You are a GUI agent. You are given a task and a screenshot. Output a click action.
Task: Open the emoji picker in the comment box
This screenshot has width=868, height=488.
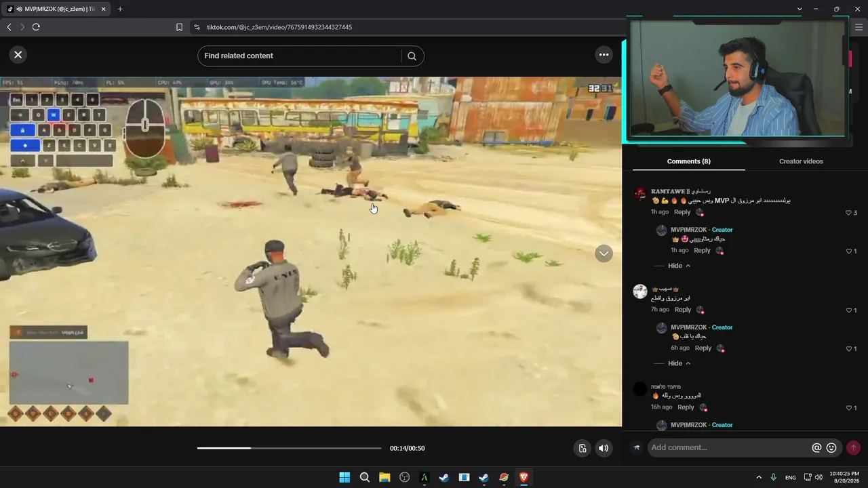pos(831,448)
